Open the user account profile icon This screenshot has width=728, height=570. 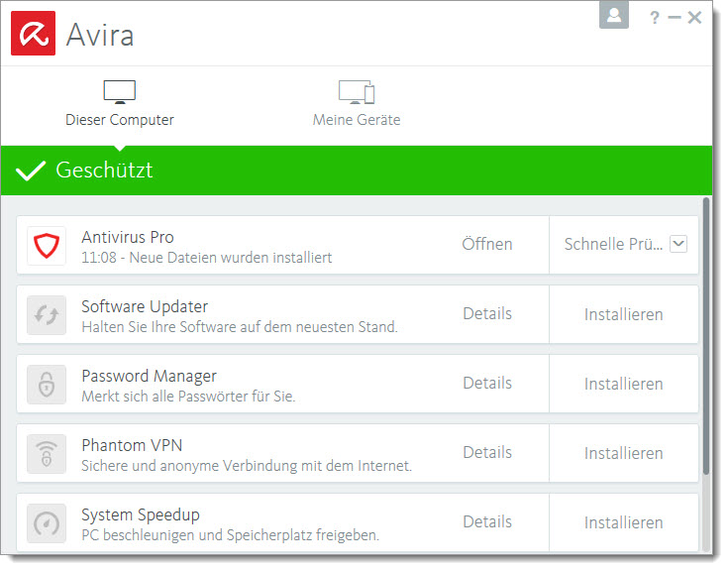614,15
